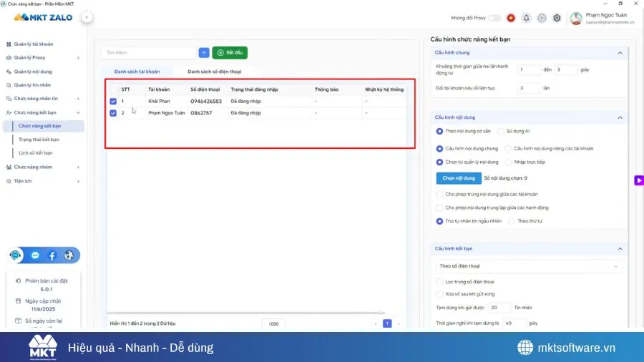The height and width of the screenshot is (362, 644).
Task: Switch to Danh sách số điện thoại tab
Action: [x=214, y=72]
